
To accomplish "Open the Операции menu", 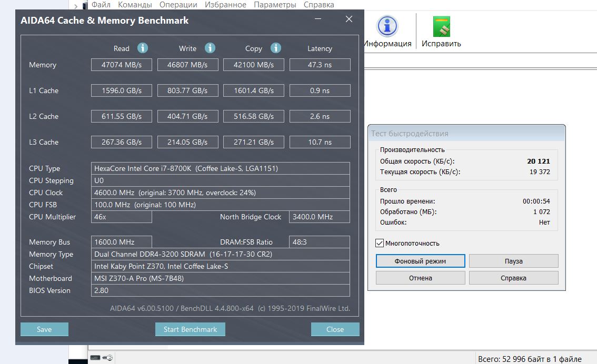I will [178, 5].
